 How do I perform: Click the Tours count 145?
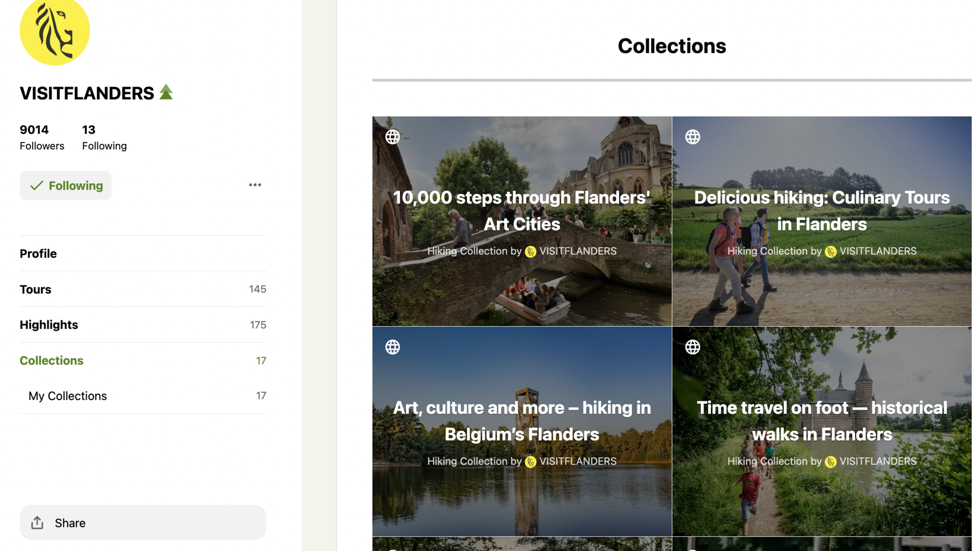[x=258, y=289]
